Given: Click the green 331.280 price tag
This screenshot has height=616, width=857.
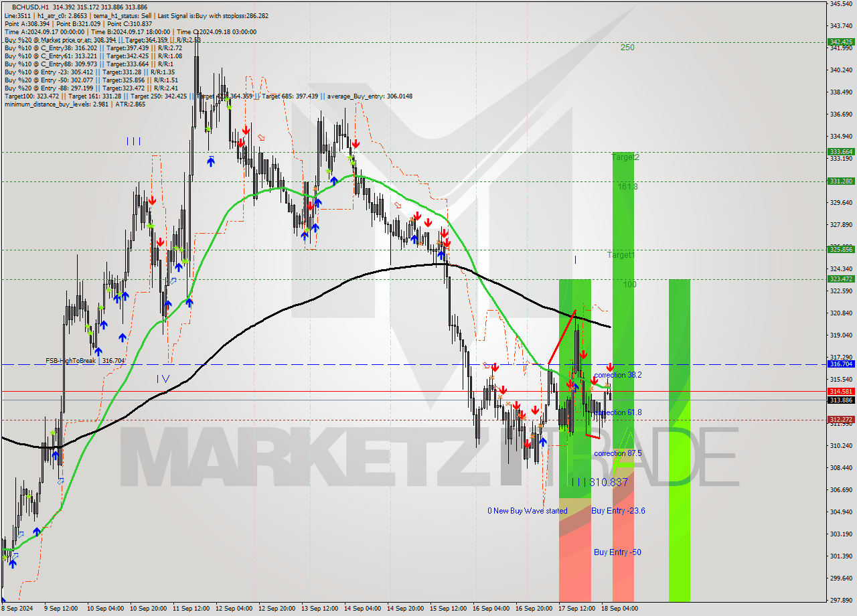Looking at the screenshot, I should pyautogui.click(x=841, y=181).
